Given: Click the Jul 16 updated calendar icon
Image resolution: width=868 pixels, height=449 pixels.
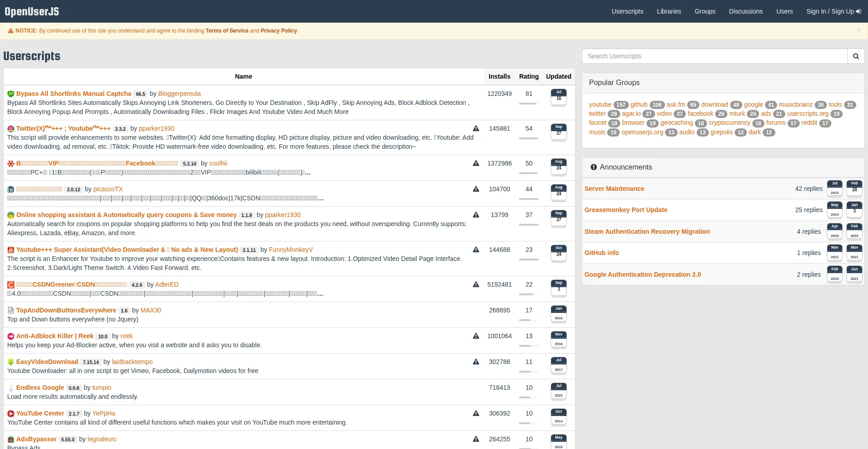Looking at the screenshot, I should [558, 97].
